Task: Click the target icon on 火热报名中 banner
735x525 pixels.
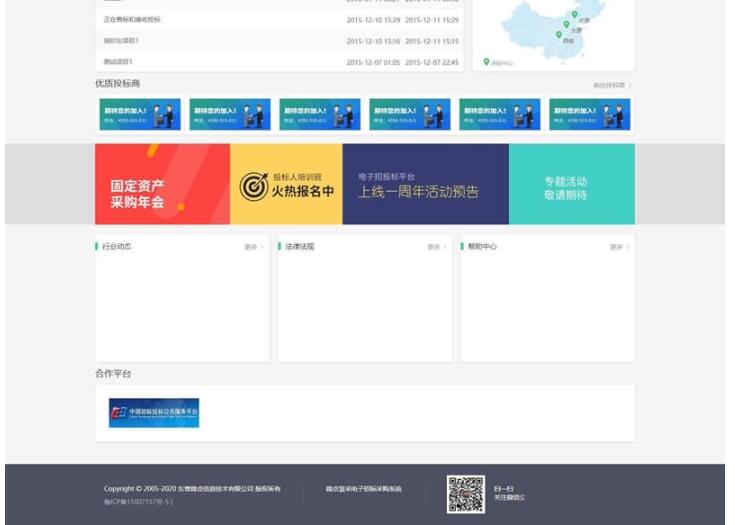Action: [x=254, y=186]
